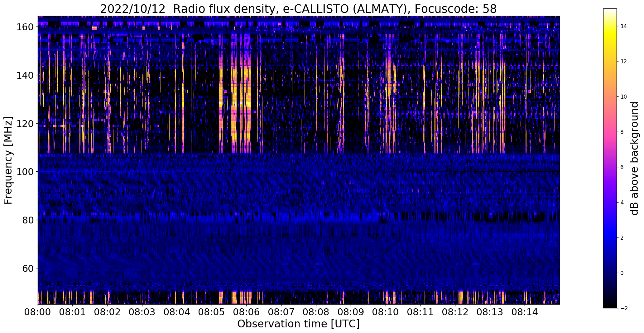
Task: Click the 08:14 time tick label
Action: pos(525,312)
